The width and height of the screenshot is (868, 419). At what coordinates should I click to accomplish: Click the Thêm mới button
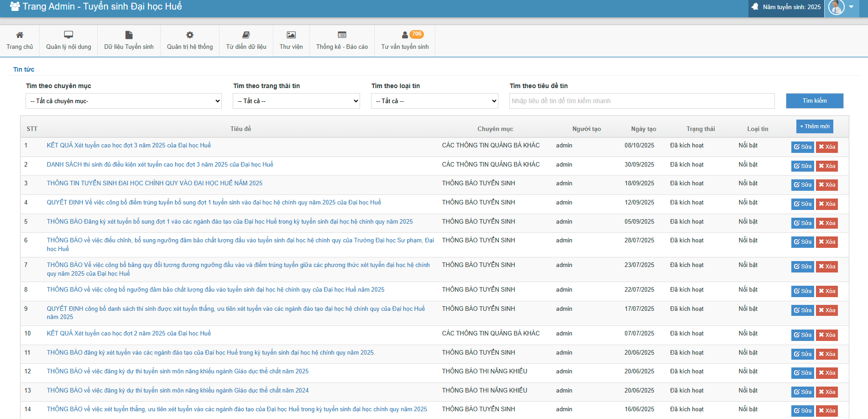point(815,126)
